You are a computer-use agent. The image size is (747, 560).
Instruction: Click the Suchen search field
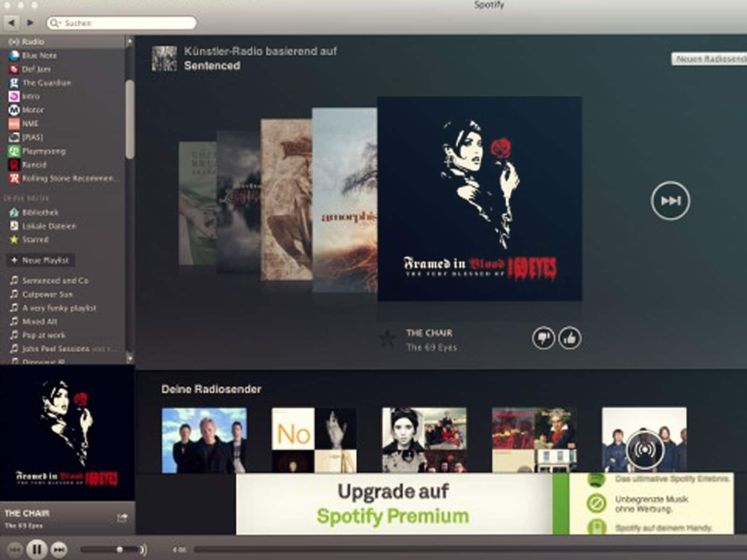pos(121,22)
